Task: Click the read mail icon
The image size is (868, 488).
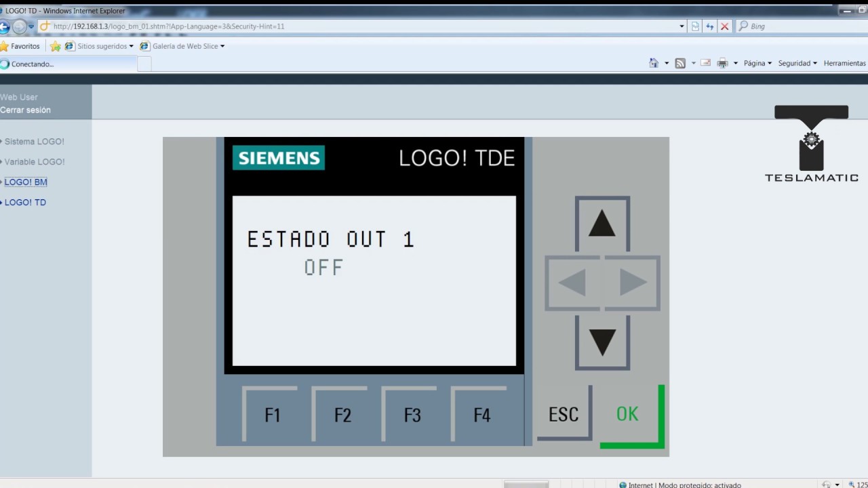Action: point(705,63)
